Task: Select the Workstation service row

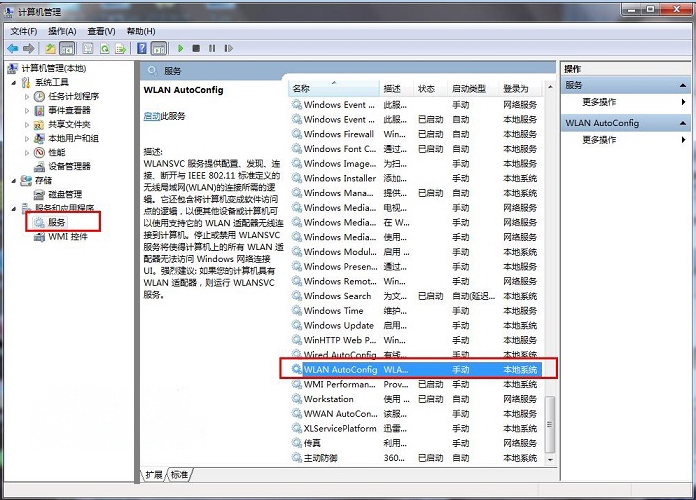Action: (x=416, y=399)
